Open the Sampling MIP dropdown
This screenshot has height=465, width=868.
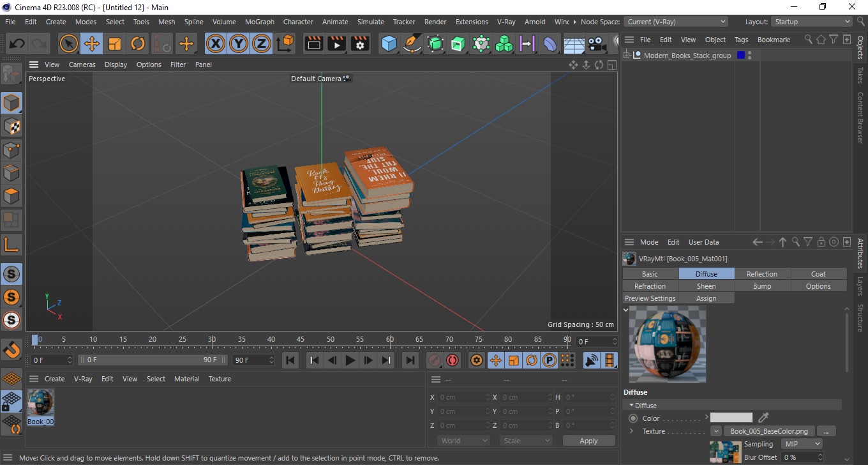point(802,444)
